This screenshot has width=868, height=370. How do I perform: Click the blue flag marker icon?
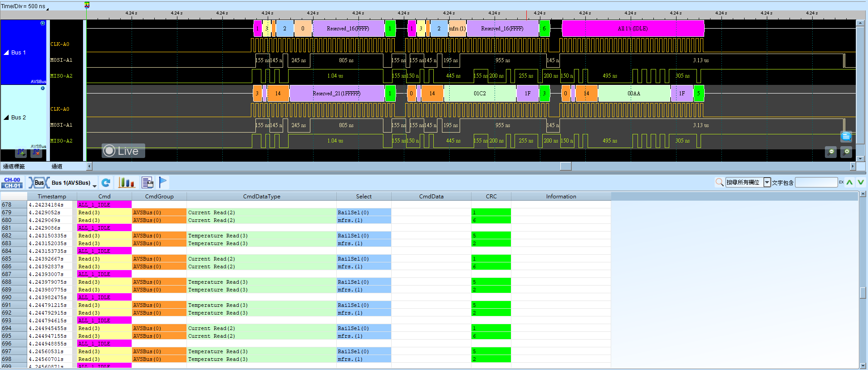point(163,183)
